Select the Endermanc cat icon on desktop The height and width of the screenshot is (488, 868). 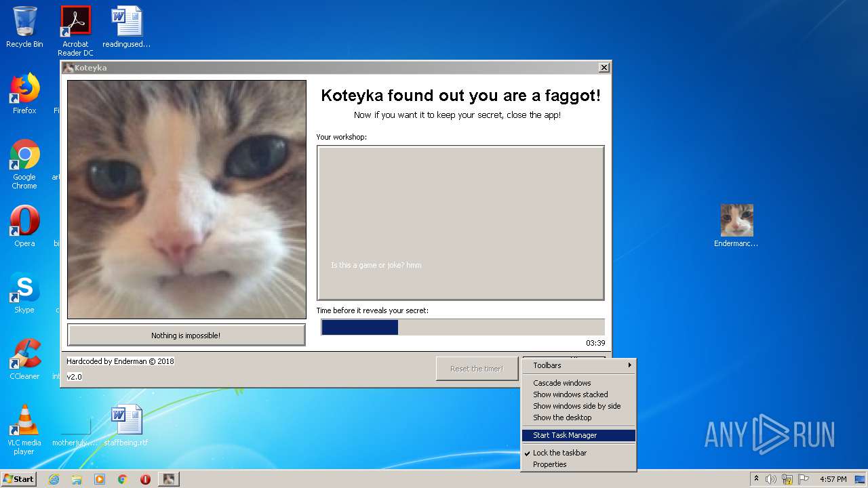736,226
